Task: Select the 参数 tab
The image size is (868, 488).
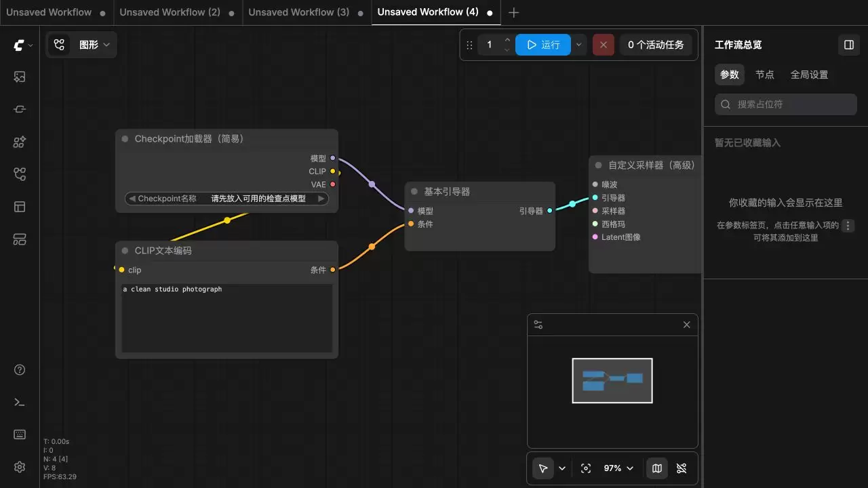Action: point(730,75)
